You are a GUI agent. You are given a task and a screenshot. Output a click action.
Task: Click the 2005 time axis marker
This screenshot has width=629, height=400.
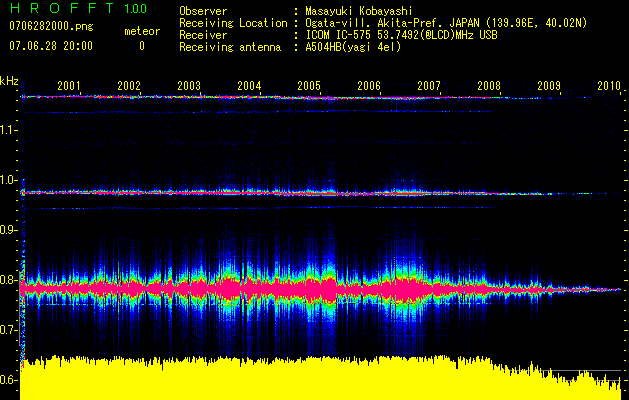click(x=309, y=85)
